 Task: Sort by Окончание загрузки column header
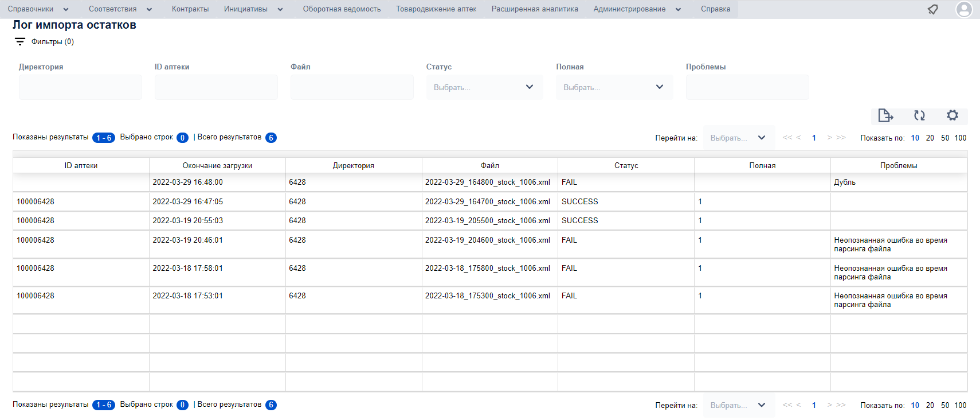217,165
